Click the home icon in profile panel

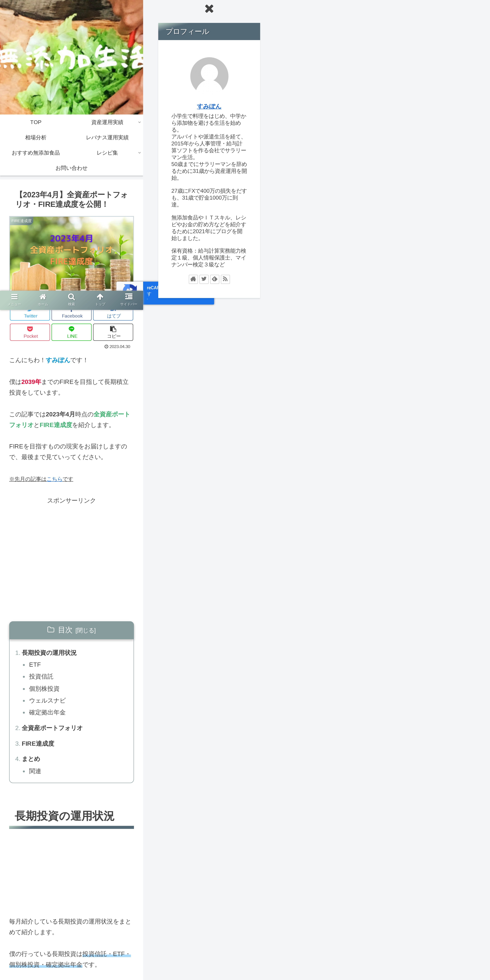click(x=193, y=279)
